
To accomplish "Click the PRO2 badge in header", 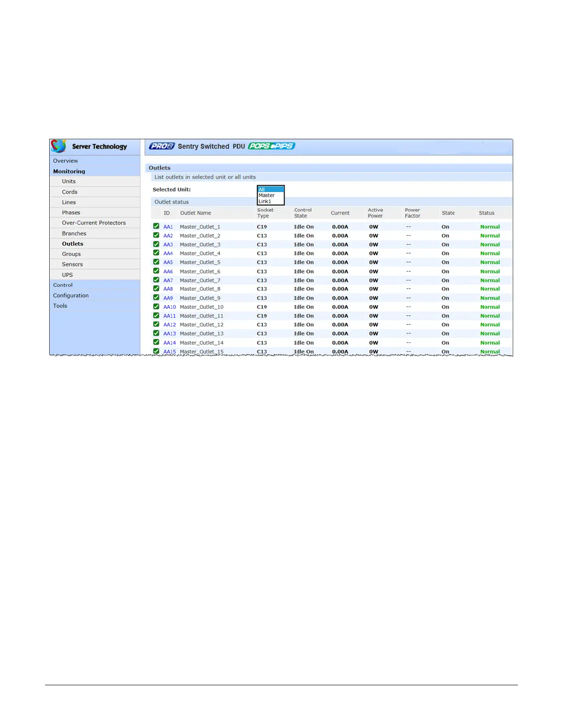I will point(162,146).
